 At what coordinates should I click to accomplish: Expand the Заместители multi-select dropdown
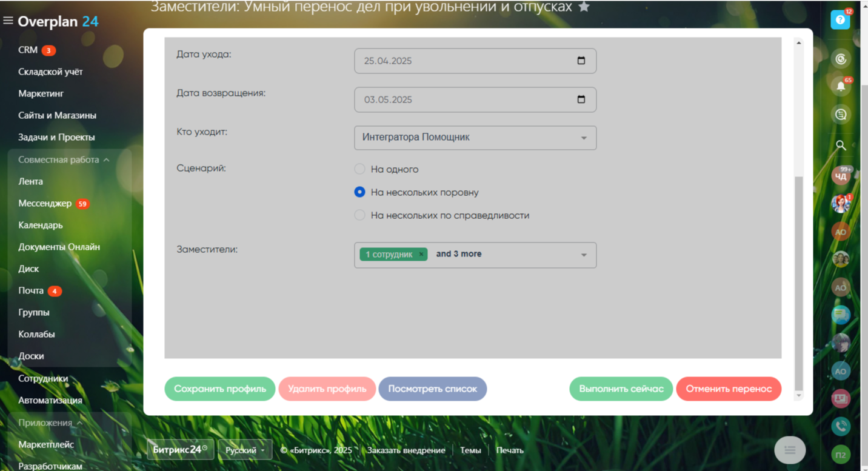(x=583, y=255)
